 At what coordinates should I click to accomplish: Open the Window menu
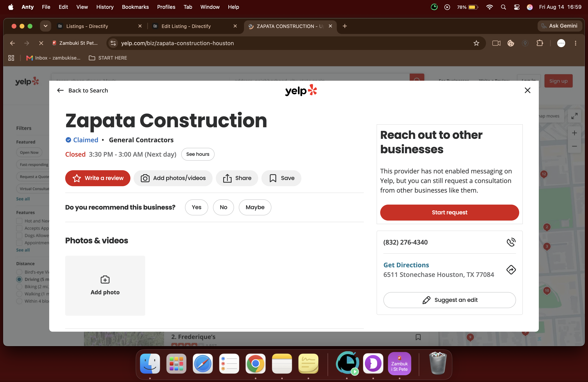[210, 7]
